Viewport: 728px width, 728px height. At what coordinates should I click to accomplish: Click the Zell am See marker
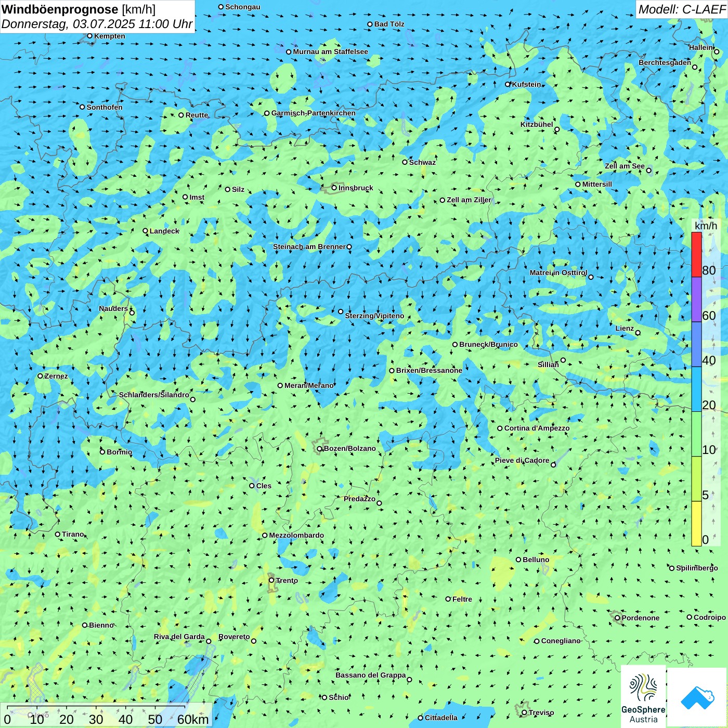648,171
